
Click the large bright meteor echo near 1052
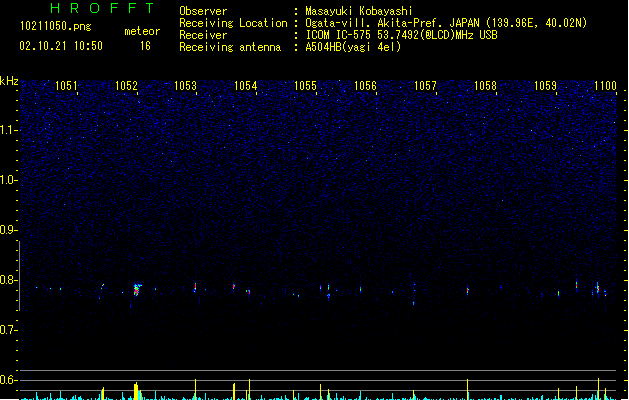137,289
